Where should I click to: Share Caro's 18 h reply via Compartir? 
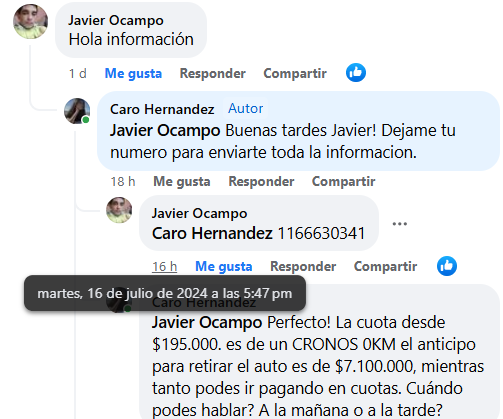click(x=343, y=181)
